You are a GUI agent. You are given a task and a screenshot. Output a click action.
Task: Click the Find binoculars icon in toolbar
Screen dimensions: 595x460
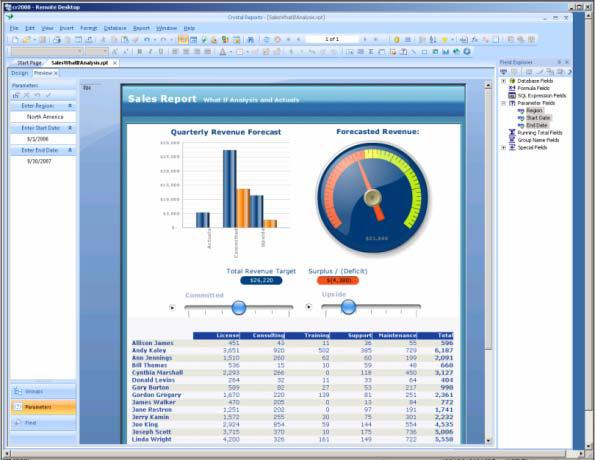pos(250,39)
